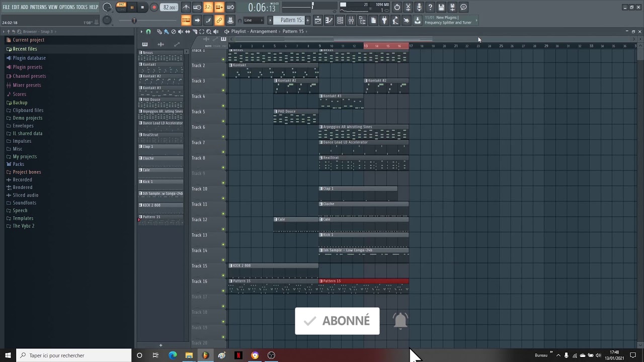Click one-click audio recording microphone icon

pos(419,8)
